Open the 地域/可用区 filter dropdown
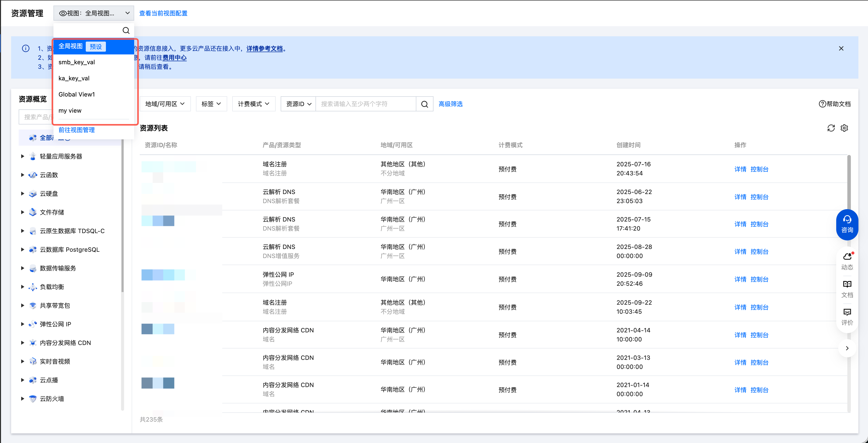 coord(165,104)
